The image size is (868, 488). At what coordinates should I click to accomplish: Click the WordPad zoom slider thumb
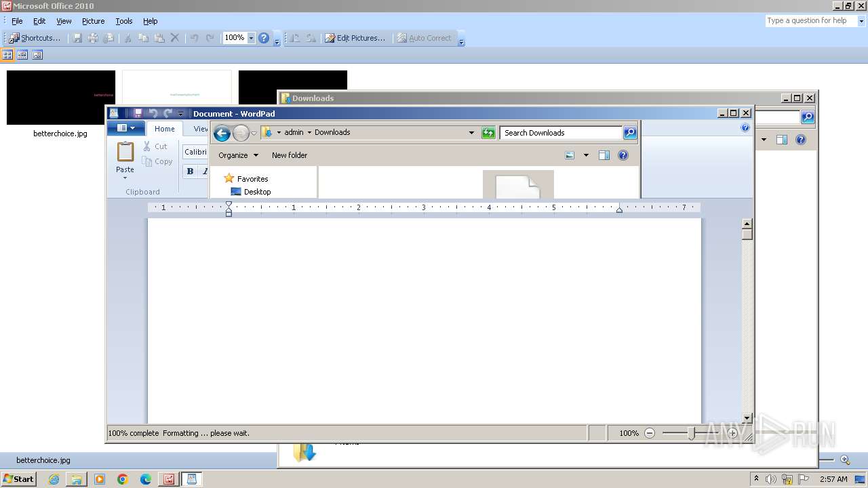coord(691,433)
